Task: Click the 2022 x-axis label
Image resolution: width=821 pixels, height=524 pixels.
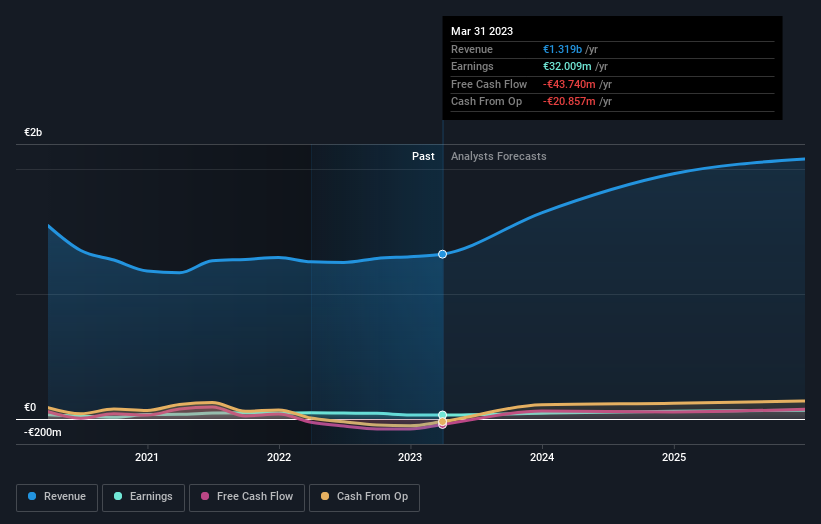Action: tap(279, 457)
